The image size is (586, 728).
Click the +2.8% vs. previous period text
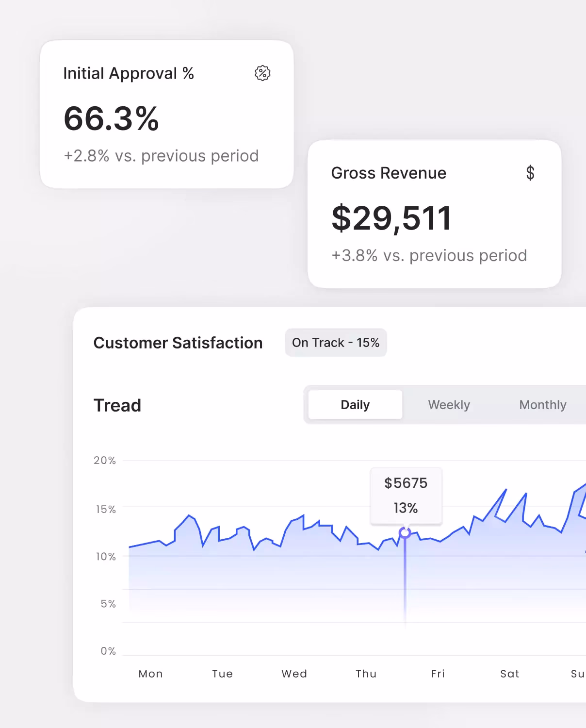[x=161, y=156]
